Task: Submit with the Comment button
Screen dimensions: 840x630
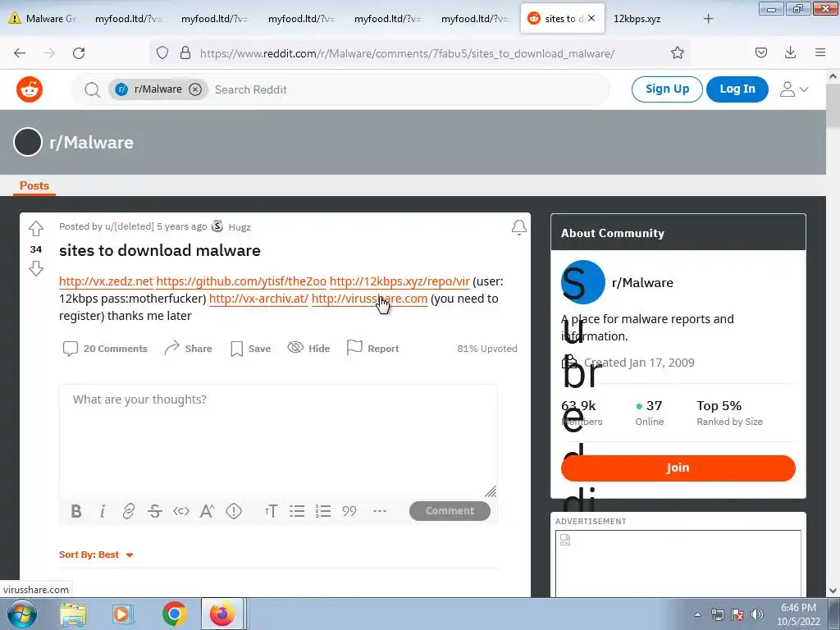Action: pos(450,510)
